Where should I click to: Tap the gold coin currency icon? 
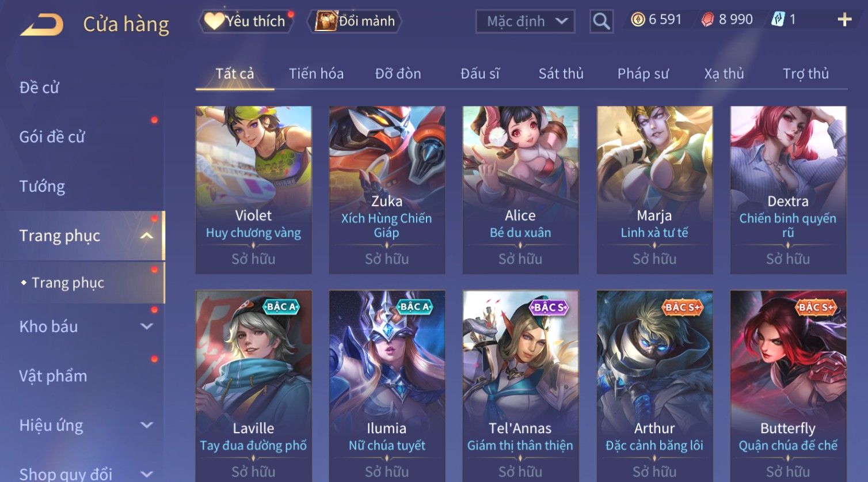point(638,20)
